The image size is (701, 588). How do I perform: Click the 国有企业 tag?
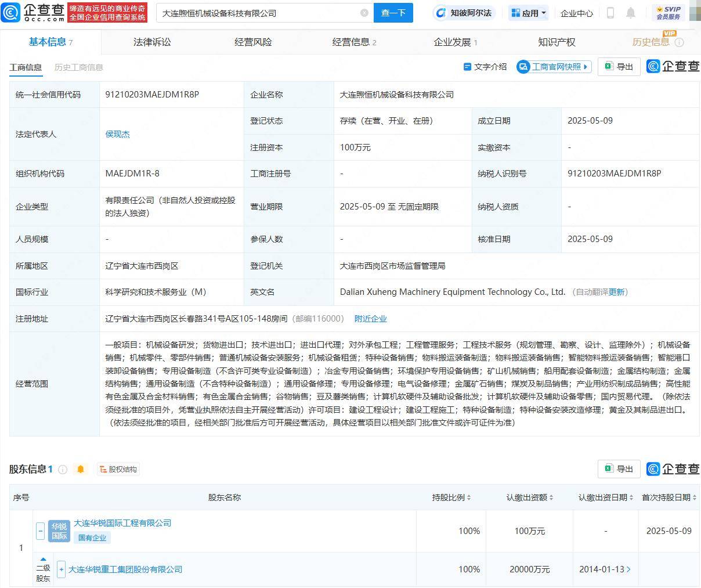pos(92,538)
